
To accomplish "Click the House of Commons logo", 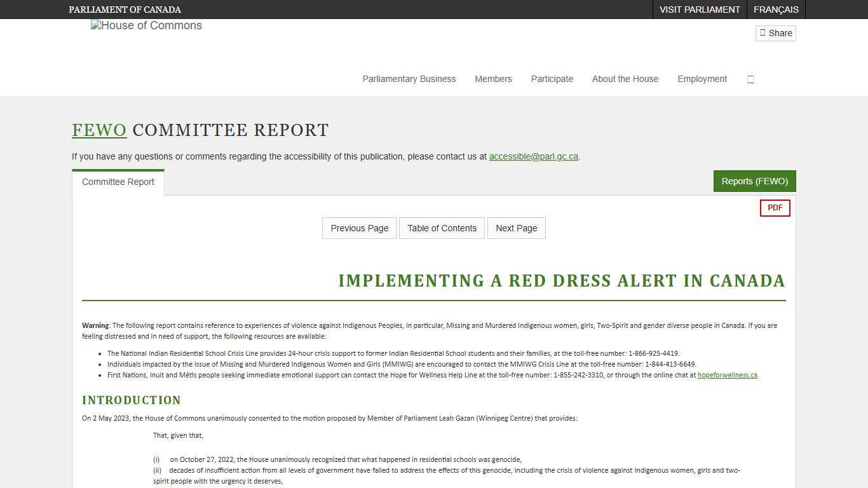I will coord(146,25).
